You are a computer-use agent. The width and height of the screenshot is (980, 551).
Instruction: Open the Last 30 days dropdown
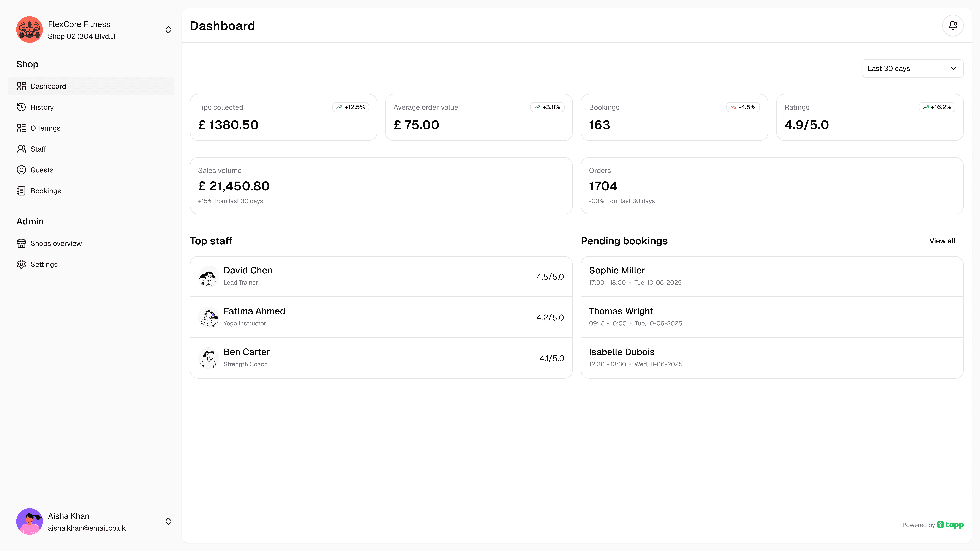(912, 68)
